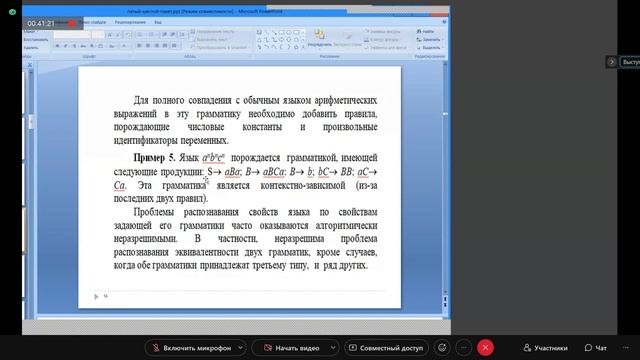The width and height of the screenshot is (640, 360).
Task: Open the font size box
Action: [x=98, y=35]
